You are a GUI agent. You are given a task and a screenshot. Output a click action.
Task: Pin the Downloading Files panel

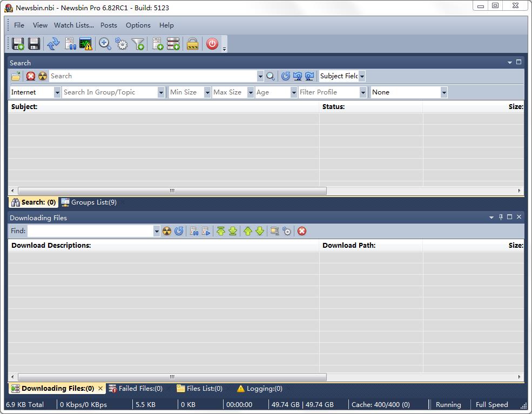[501, 217]
